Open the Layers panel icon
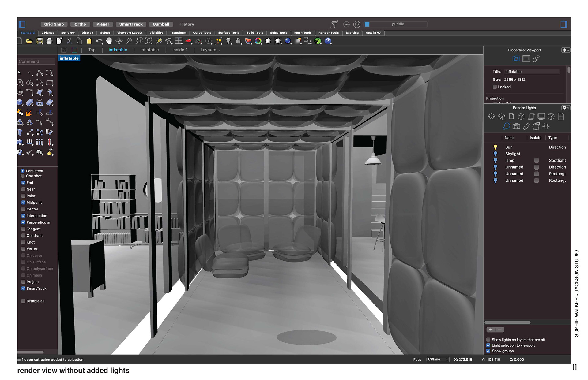 pos(491,117)
